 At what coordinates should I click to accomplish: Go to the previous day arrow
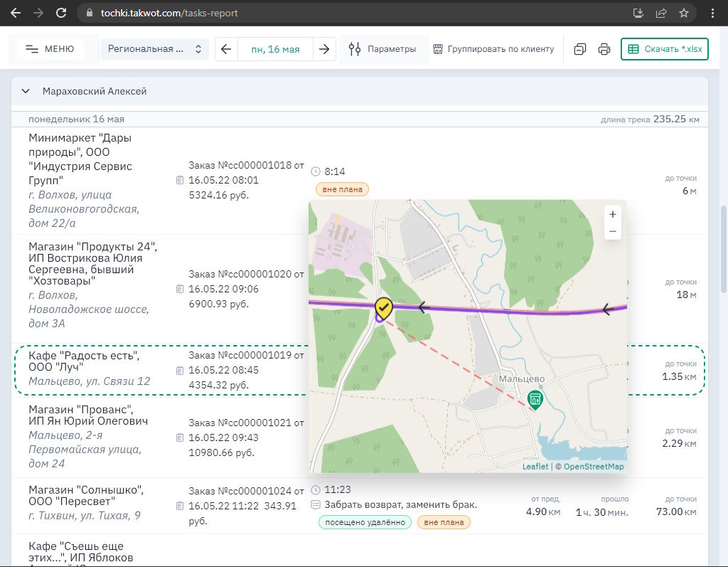pyautogui.click(x=226, y=49)
